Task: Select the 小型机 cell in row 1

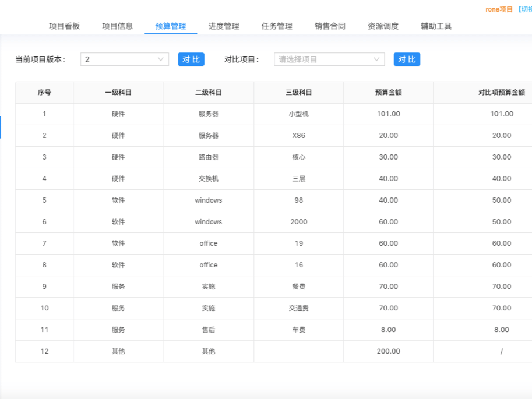Action: (298, 114)
